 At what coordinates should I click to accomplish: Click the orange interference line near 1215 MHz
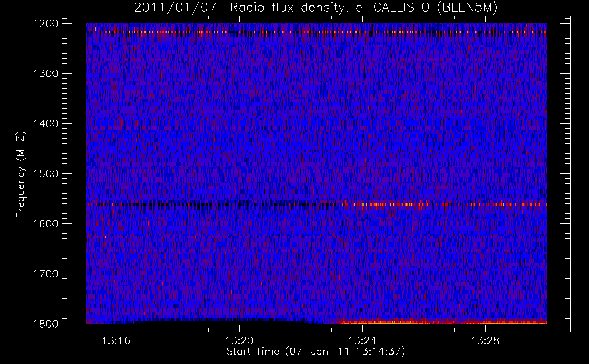tap(316, 32)
